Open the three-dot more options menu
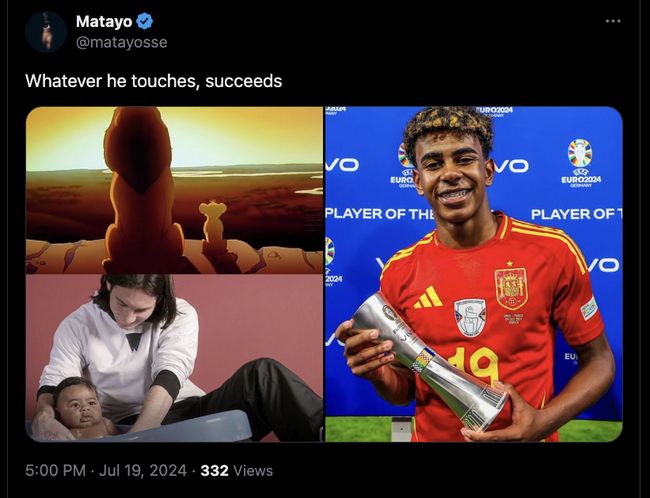This screenshot has width=650, height=498. coord(613,21)
